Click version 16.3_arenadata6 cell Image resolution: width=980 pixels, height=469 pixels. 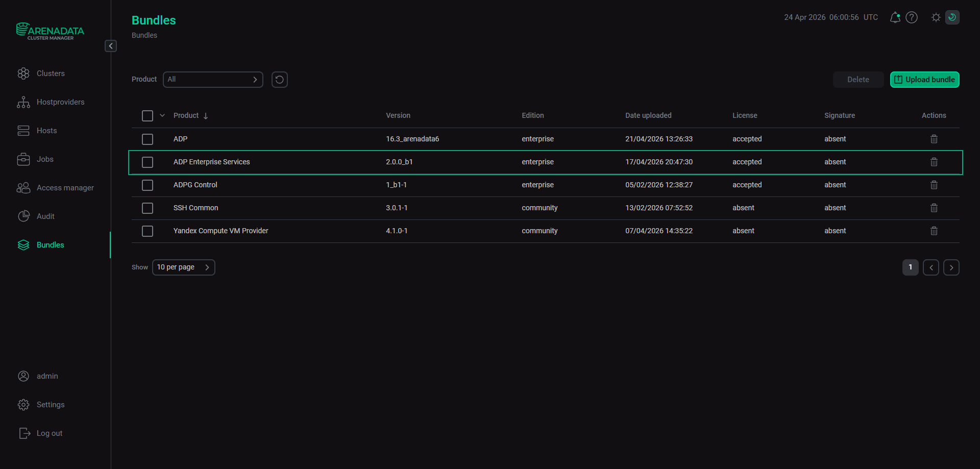[412, 139]
